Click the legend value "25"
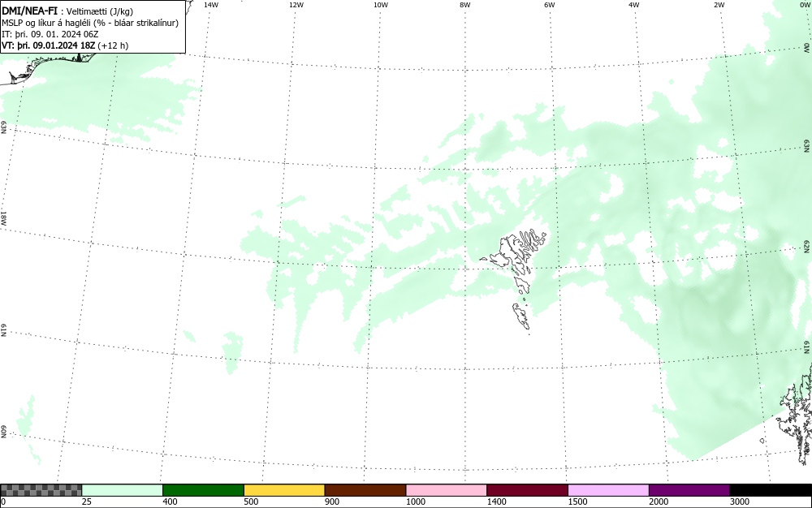Screen dimensions: 812x508 coord(87,502)
